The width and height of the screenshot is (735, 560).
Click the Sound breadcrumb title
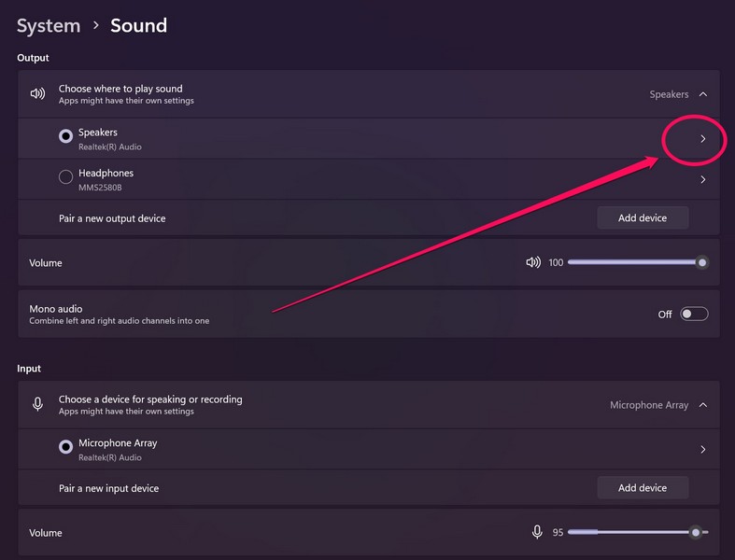tap(138, 26)
